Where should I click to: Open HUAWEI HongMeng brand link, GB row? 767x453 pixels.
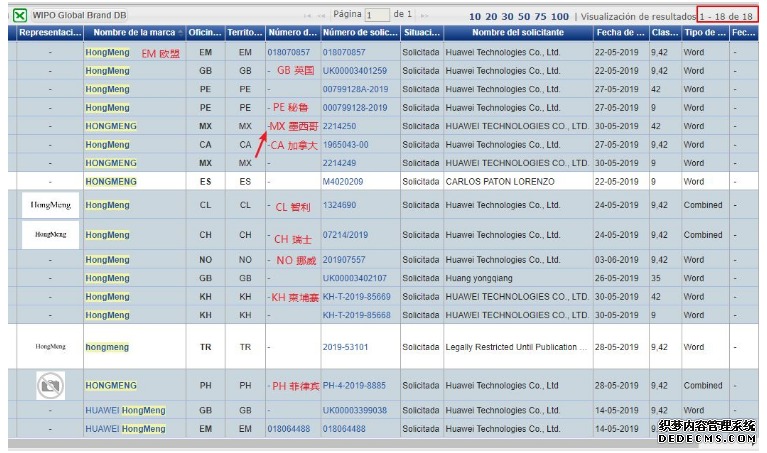click(125, 410)
